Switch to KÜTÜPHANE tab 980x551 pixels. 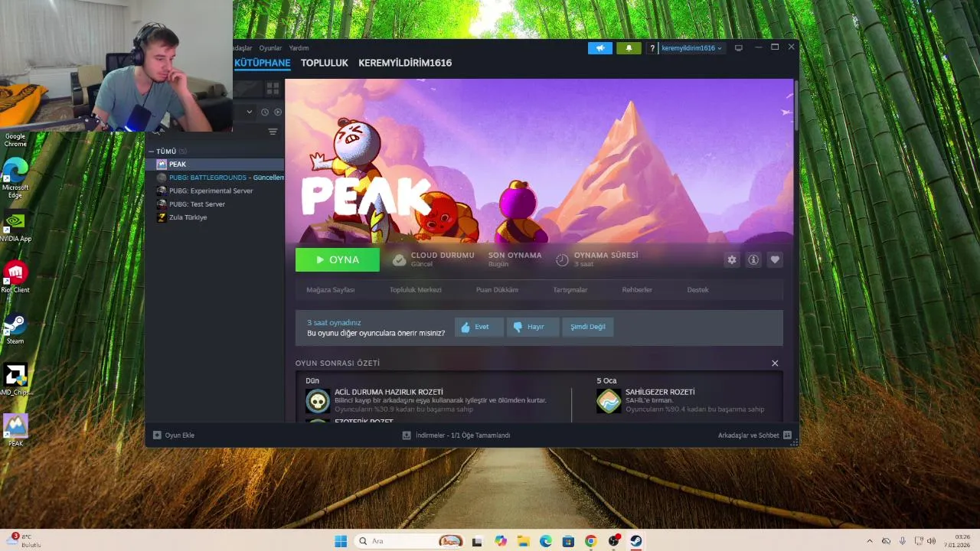263,63
